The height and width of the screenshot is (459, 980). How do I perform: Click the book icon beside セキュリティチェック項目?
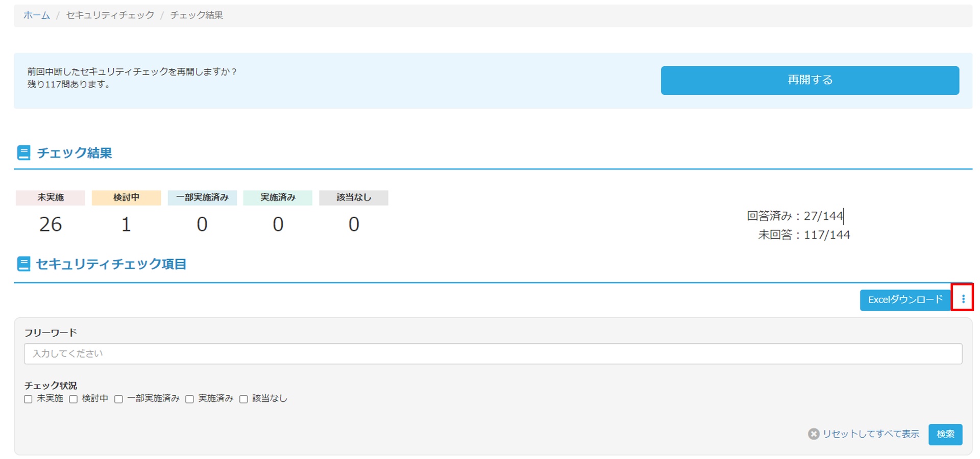[x=23, y=264]
